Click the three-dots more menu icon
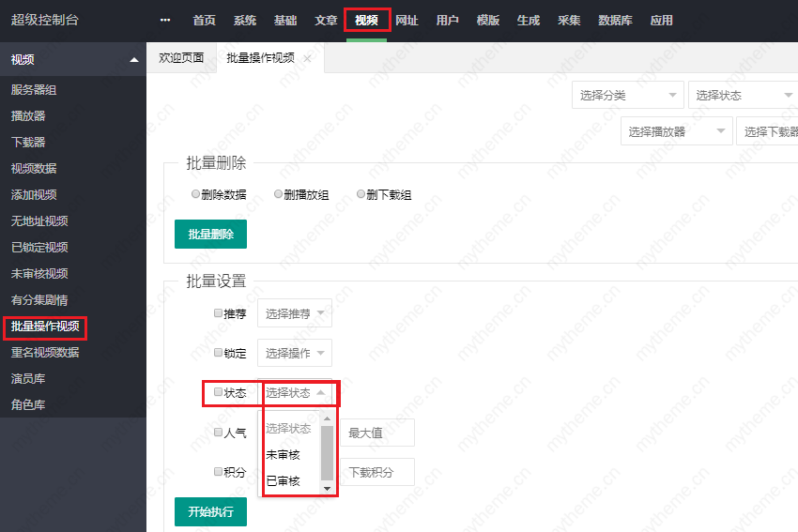 click(x=165, y=20)
